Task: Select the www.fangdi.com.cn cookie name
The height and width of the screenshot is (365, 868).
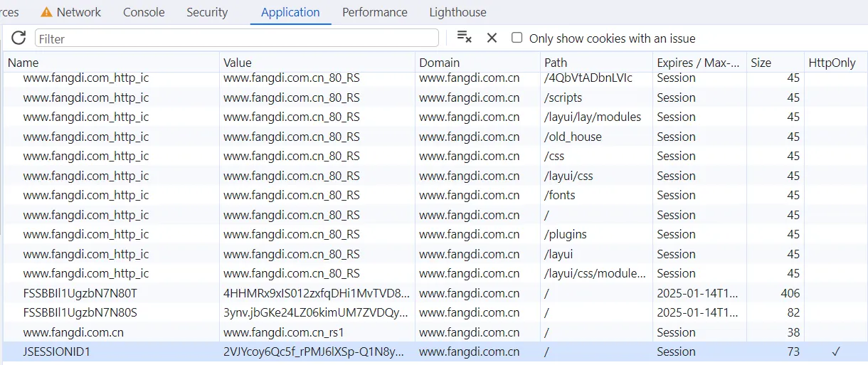Action: pyautogui.click(x=73, y=332)
